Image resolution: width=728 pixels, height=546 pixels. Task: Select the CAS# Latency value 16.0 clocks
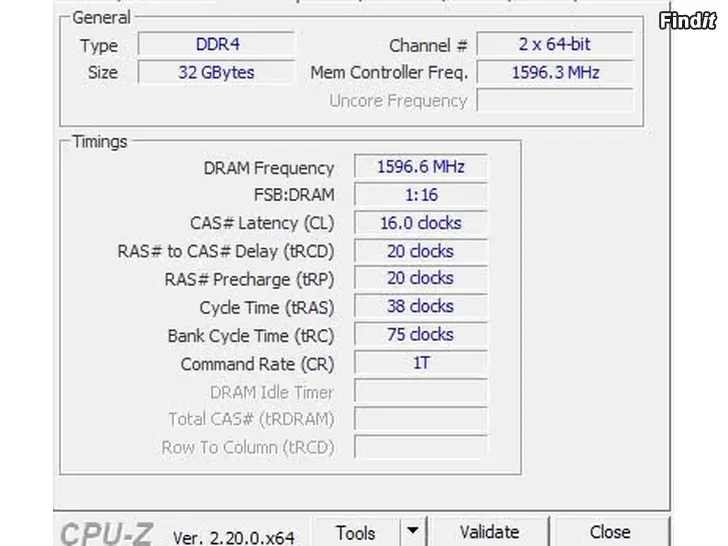point(421,223)
